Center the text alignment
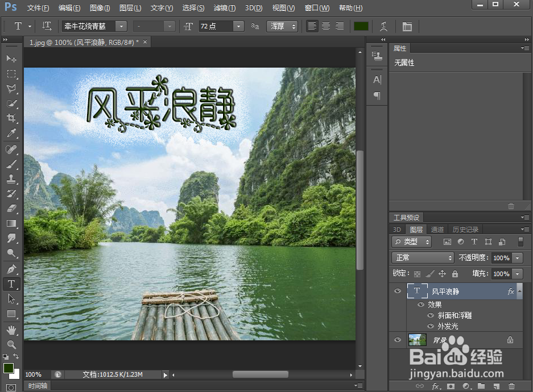Screen dimensions: 533x392 (325, 26)
